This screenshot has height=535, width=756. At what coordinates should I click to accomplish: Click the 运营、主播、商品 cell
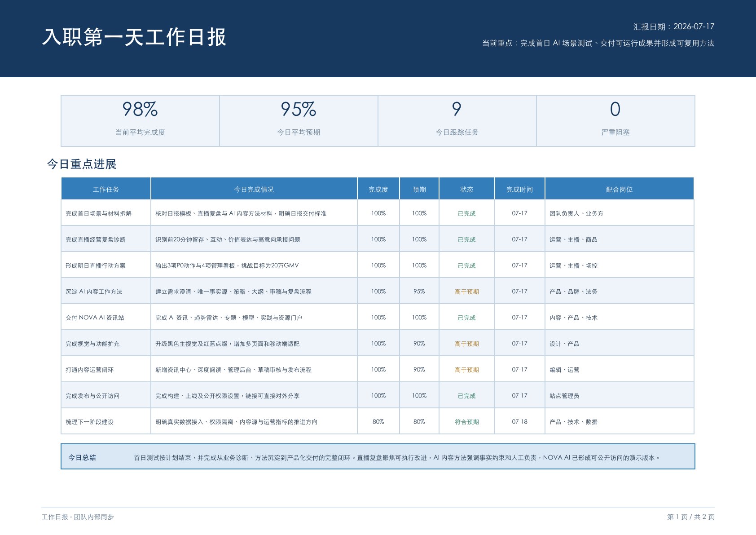click(x=620, y=239)
